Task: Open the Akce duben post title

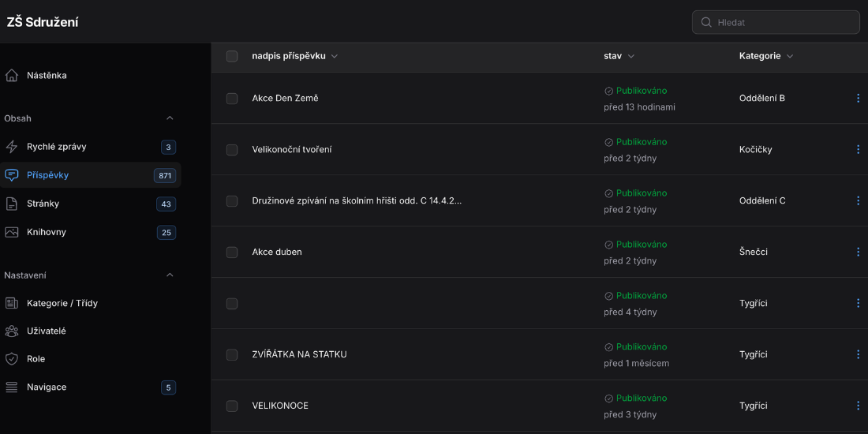Action: click(277, 252)
